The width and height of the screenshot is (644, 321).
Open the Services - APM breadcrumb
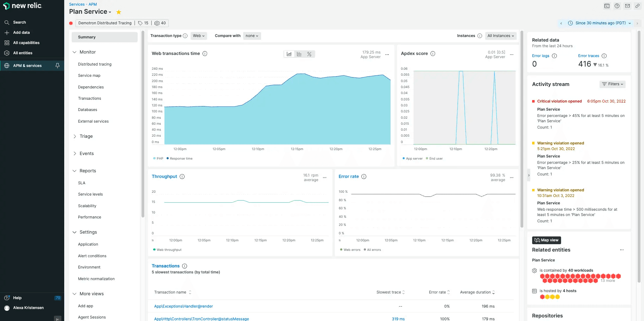click(77, 4)
